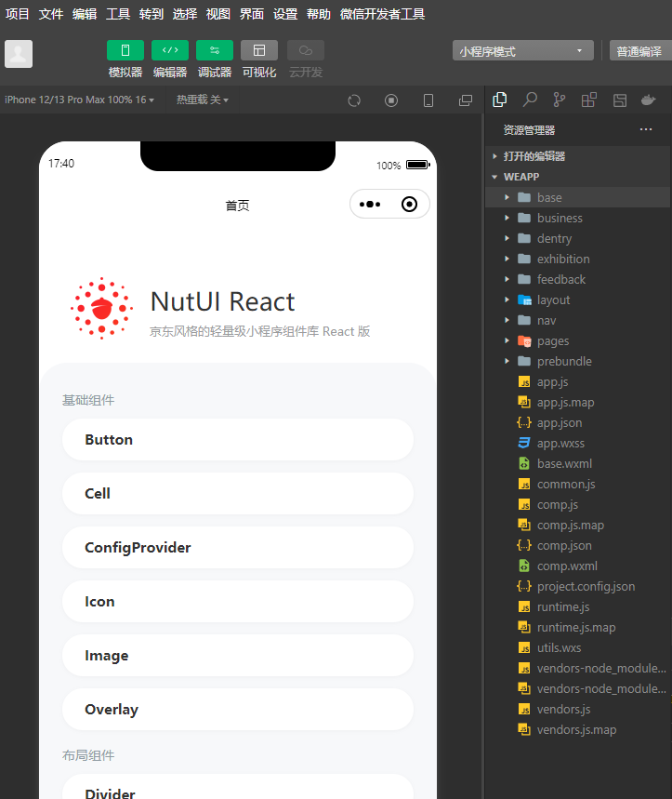Open the search icon in editor sidebar

pyautogui.click(x=530, y=100)
